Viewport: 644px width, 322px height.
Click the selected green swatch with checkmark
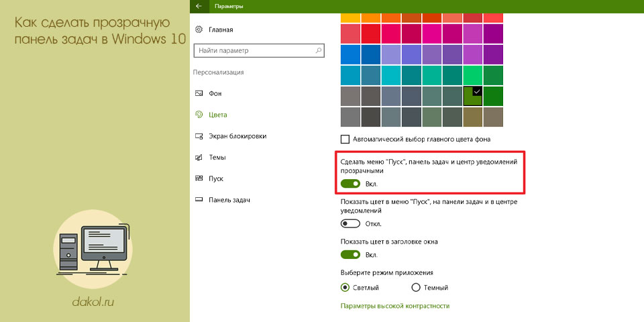click(x=473, y=96)
